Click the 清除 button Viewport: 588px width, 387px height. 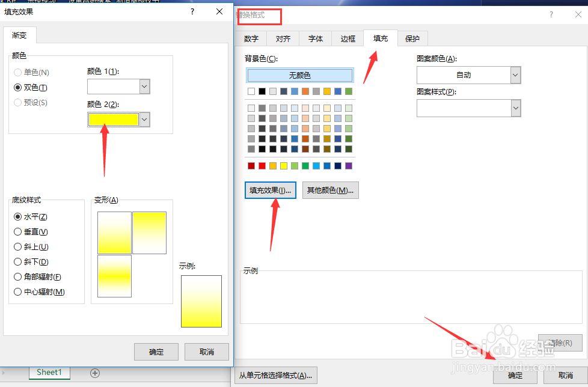tap(560, 343)
